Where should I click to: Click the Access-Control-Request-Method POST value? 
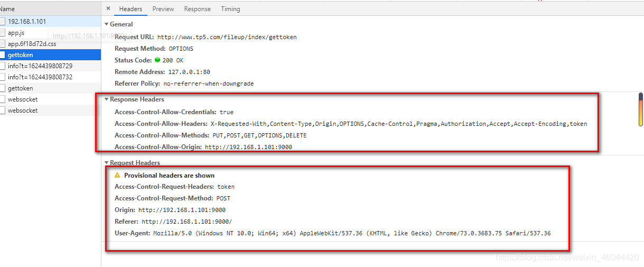(x=223, y=198)
